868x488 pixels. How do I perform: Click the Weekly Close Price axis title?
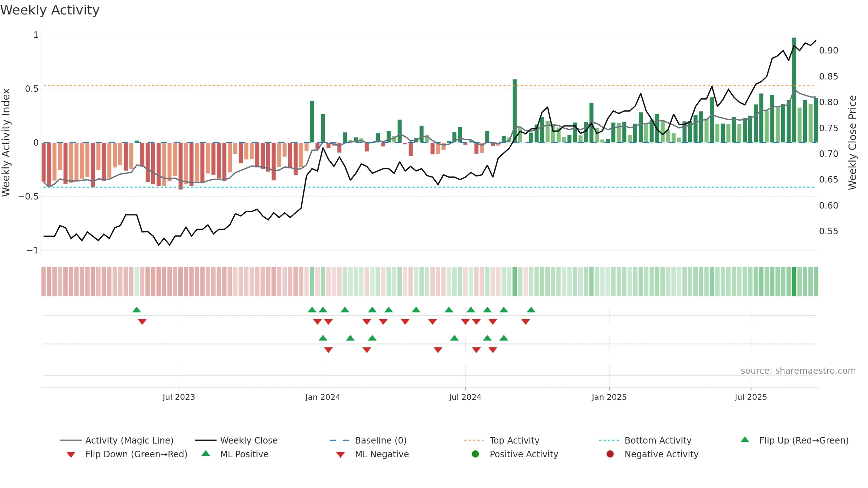tap(852, 142)
